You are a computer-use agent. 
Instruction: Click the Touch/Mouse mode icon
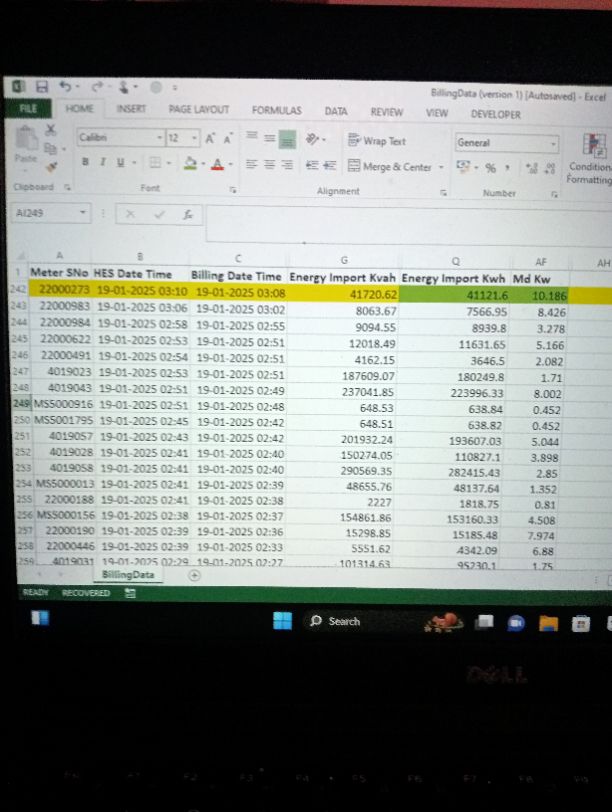(x=124, y=88)
